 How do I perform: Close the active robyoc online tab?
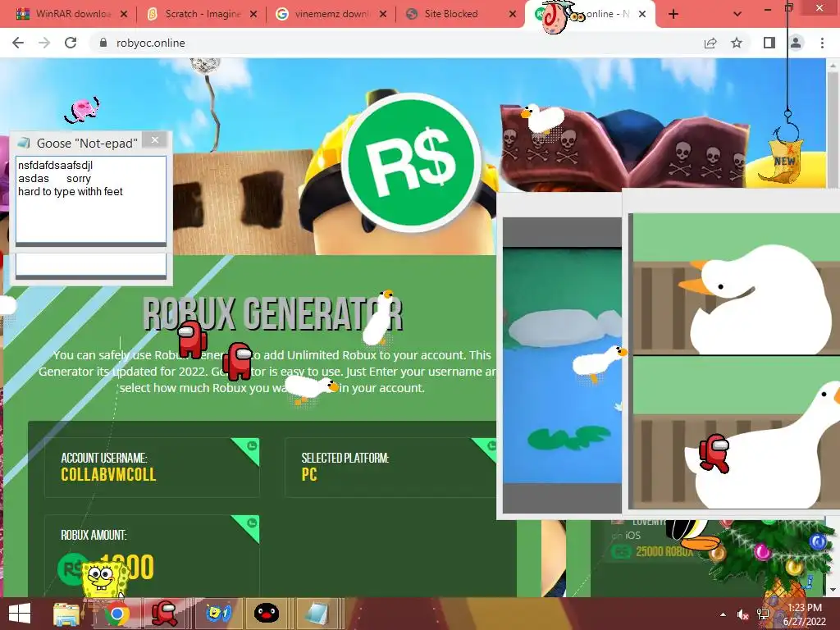point(642,14)
